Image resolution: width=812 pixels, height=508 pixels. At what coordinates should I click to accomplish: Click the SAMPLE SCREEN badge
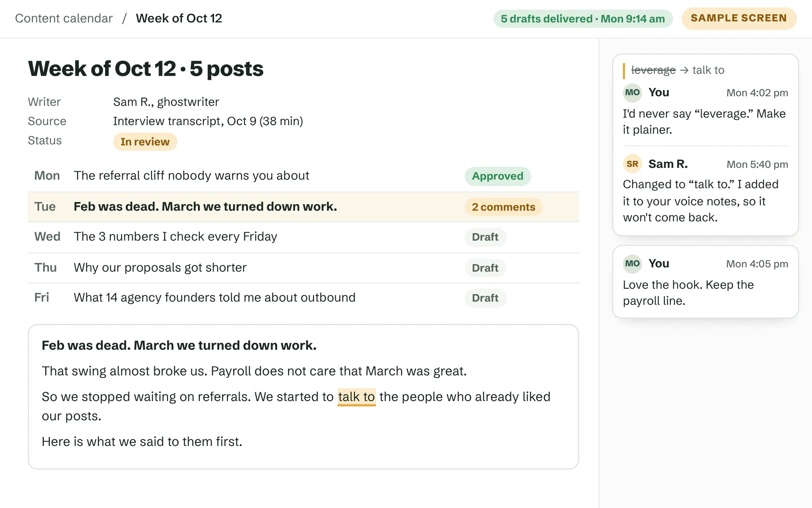coord(739,18)
